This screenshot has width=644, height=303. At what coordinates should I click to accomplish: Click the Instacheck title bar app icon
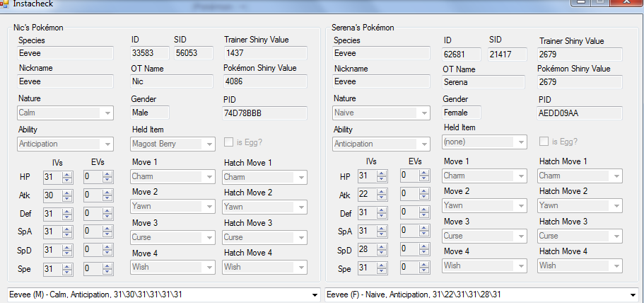click(x=4, y=4)
